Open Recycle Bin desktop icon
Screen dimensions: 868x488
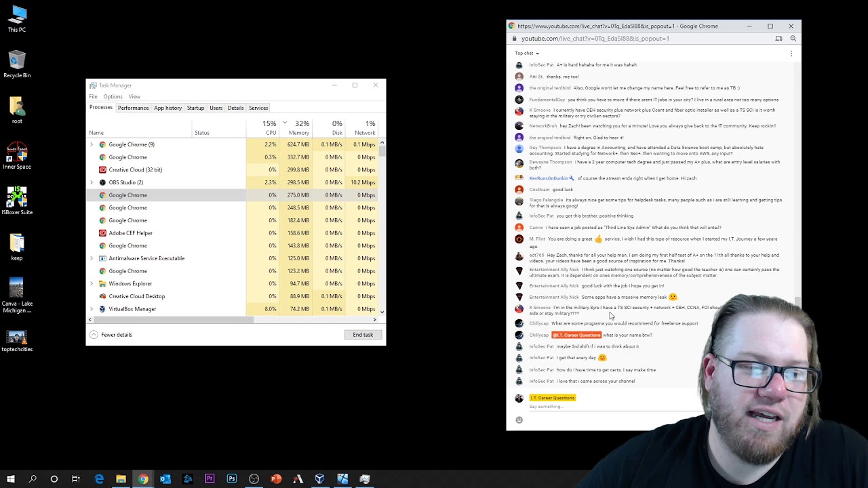[x=17, y=64]
